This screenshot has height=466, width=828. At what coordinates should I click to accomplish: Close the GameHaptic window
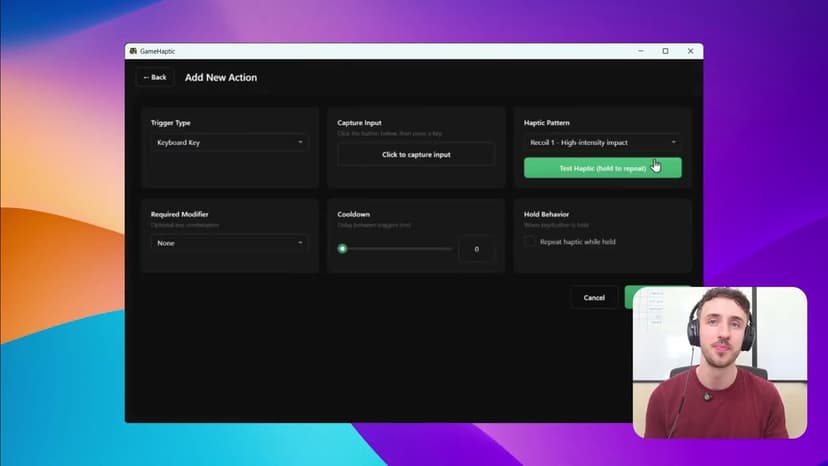[x=690, y=51]
